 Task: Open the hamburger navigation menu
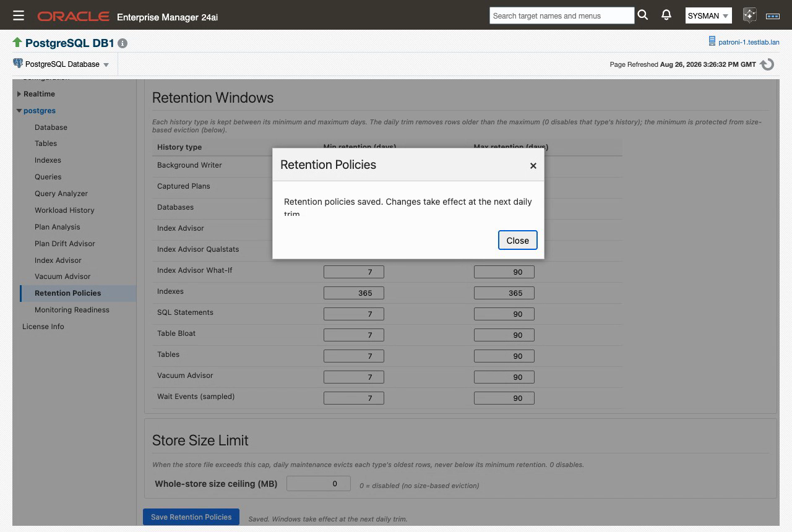tap(19, 15)
